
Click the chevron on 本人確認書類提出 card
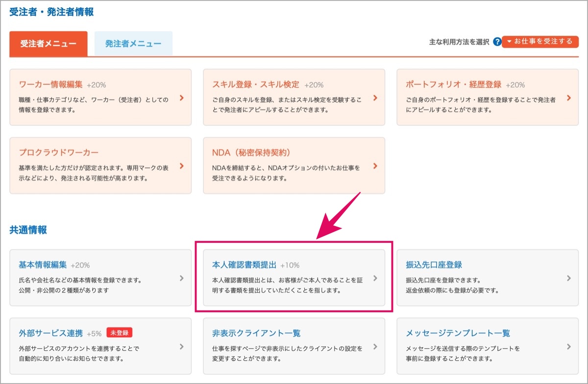375,278
